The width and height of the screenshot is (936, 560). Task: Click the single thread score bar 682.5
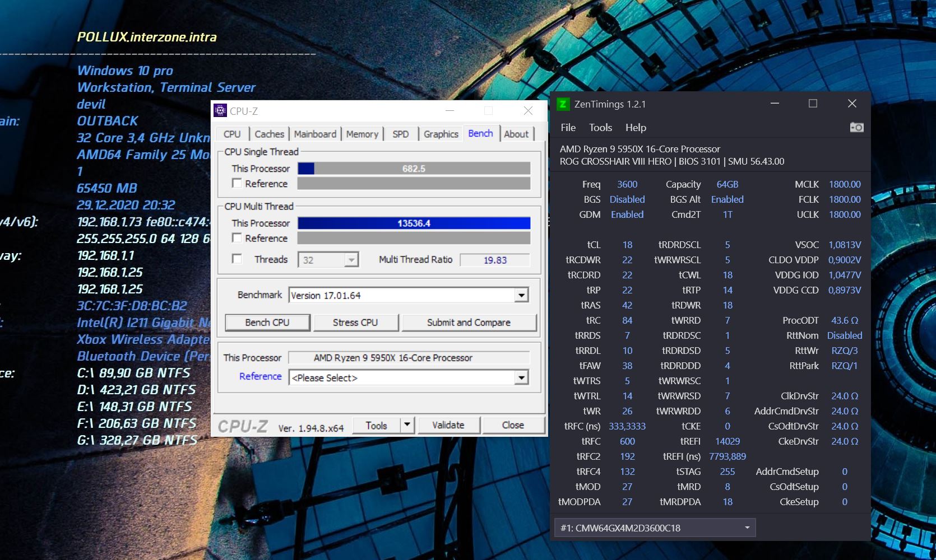coord(414,169)
